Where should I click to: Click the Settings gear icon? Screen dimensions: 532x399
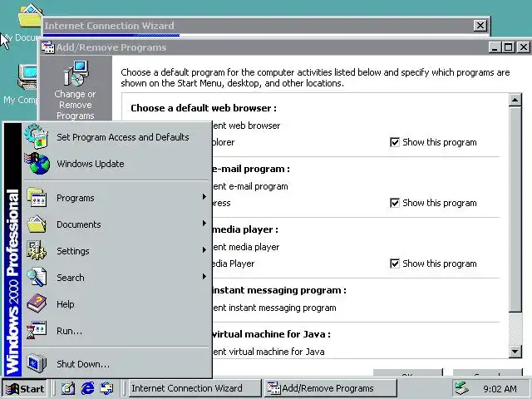point(37,250)
